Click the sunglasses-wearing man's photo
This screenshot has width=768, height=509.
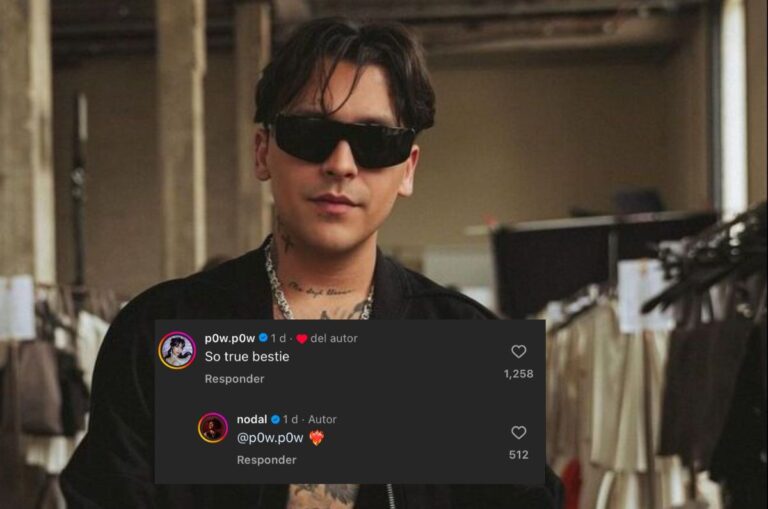click(x=343, y=162)
